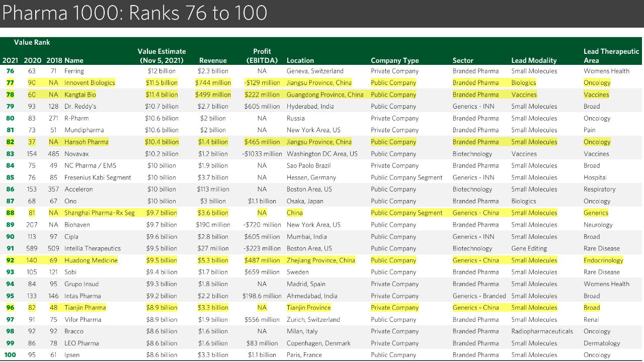Click the 'Lead Modality' column header
This screenshot has width=644, height=362.
[x=534, y=60]
